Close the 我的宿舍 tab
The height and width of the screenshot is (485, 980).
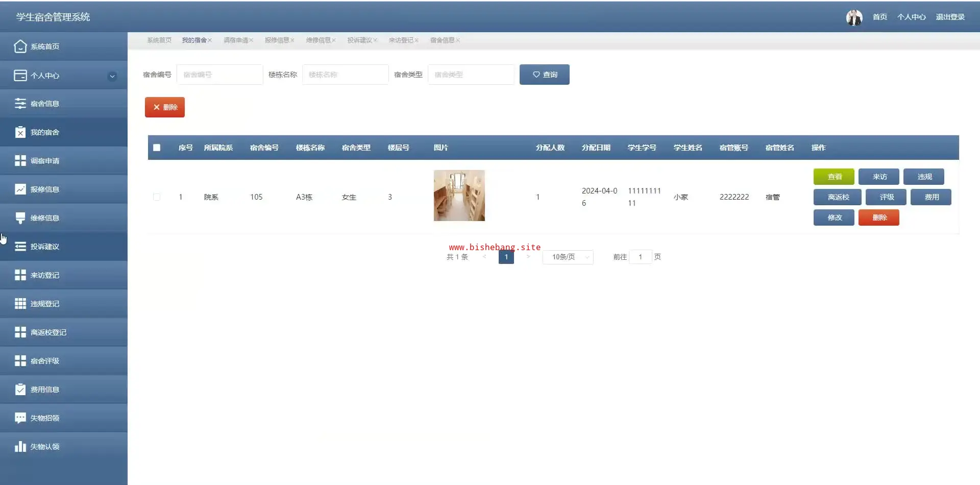pos(210,40)
